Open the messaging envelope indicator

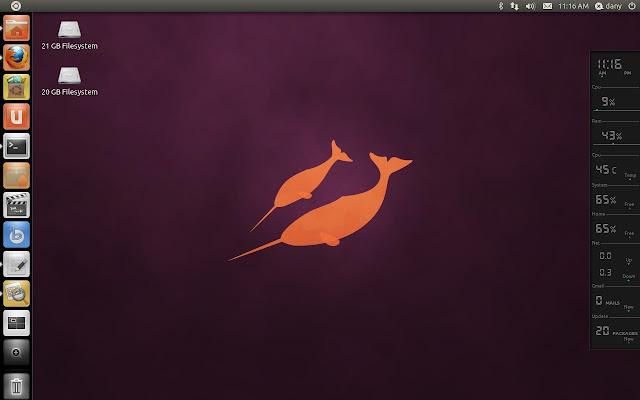(x=547, y=6)
